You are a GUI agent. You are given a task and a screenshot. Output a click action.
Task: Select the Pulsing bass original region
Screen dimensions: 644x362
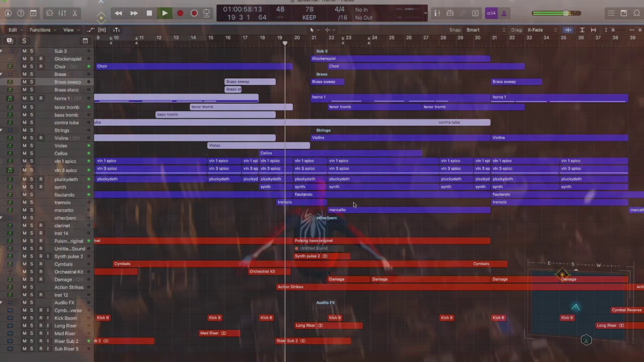(x=391, y=241)
